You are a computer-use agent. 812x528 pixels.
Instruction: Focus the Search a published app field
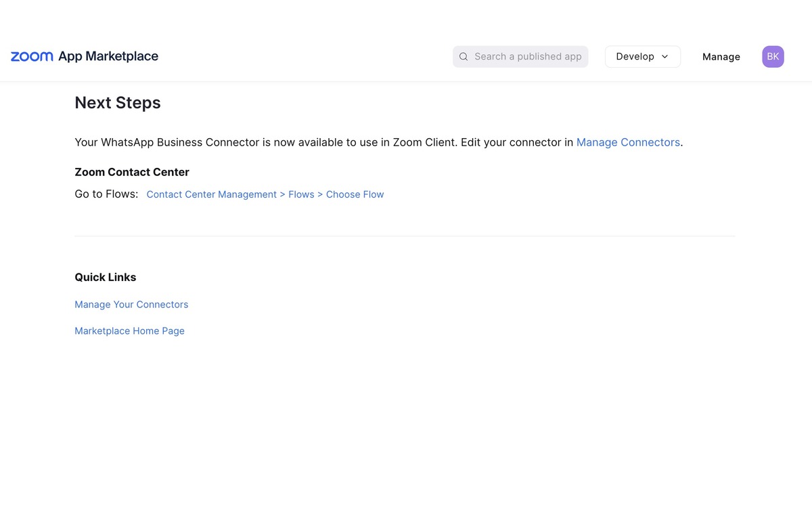click(520, 57)
